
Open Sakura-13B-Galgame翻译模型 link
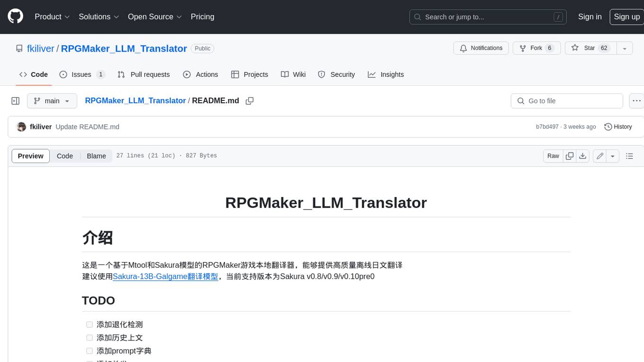tap(165, 276)
